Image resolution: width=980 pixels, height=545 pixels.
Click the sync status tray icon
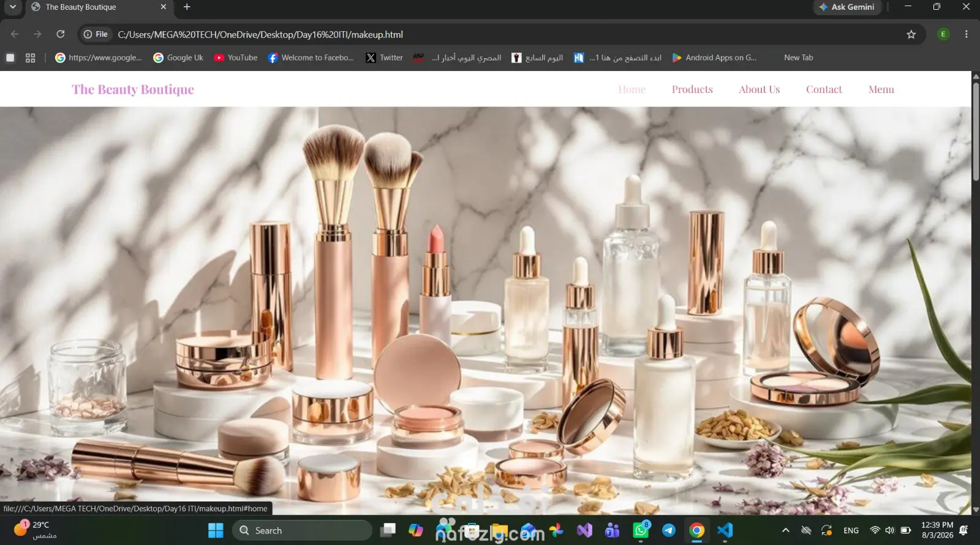click(826, 530)
